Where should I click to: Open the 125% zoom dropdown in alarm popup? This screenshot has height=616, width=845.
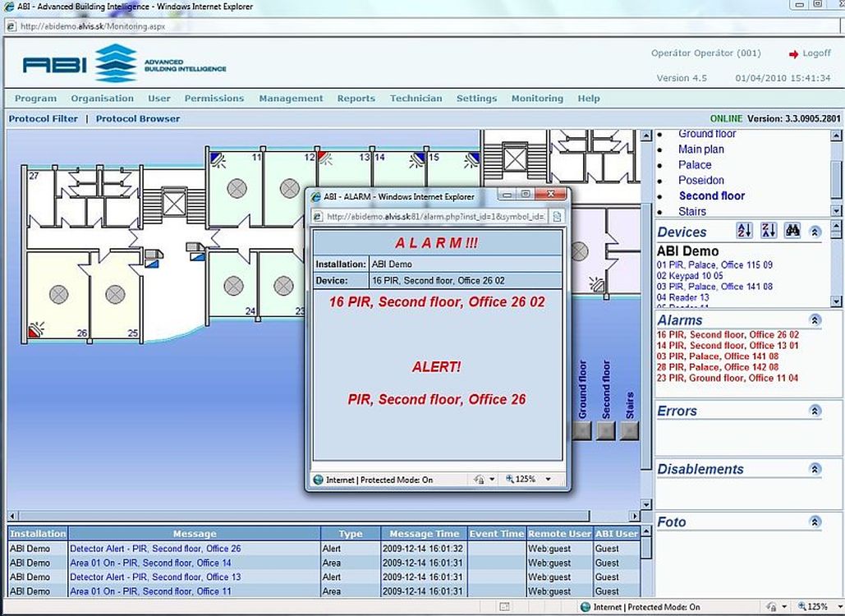548,480
